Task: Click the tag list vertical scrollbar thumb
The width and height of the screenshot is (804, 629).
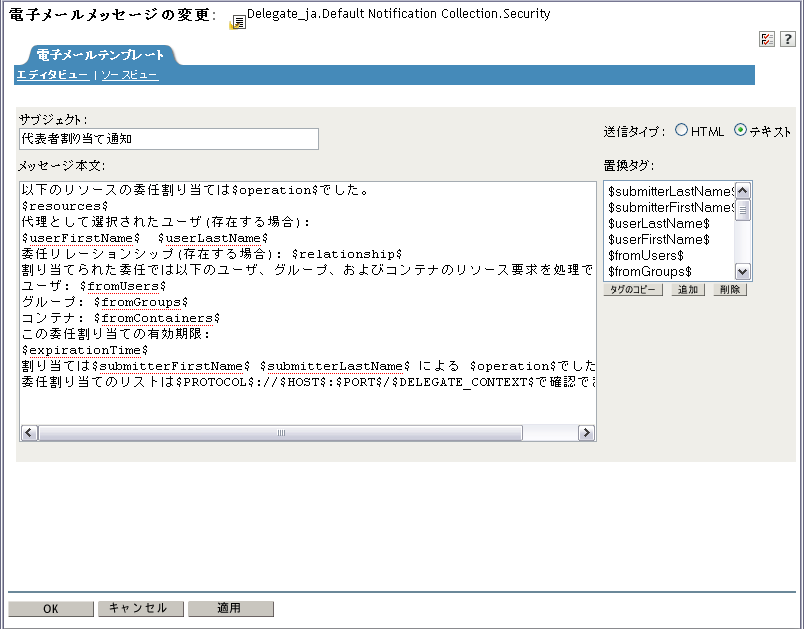Action: coord(743,210)
